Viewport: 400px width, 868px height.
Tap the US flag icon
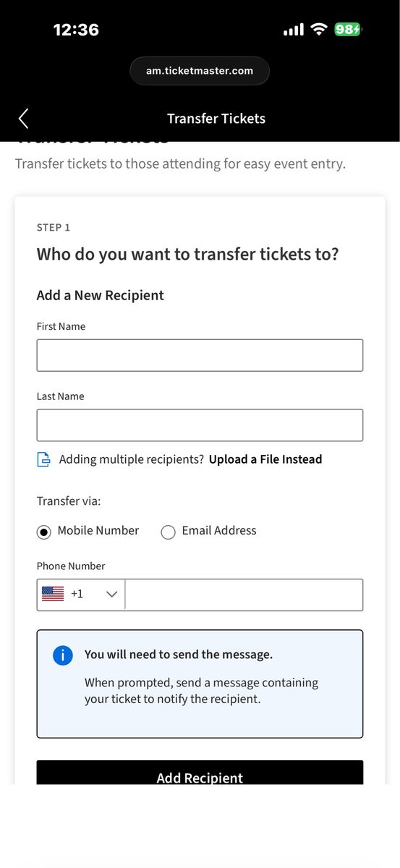53,594
